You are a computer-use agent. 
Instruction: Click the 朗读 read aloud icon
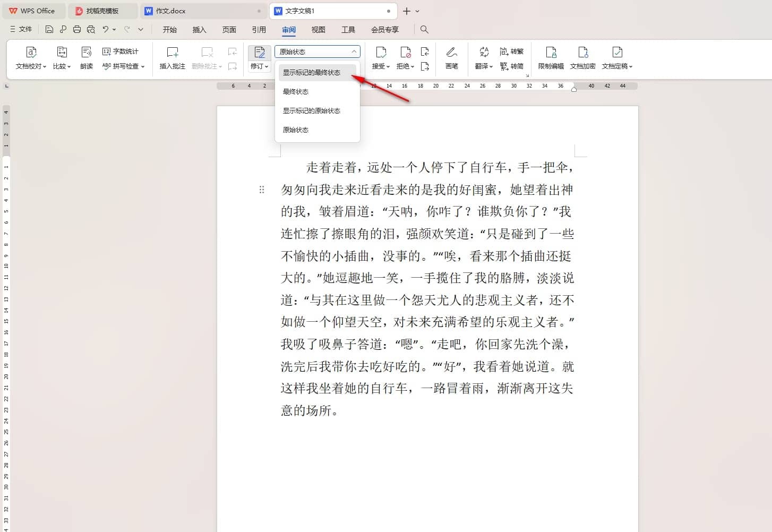pos(87,52)
